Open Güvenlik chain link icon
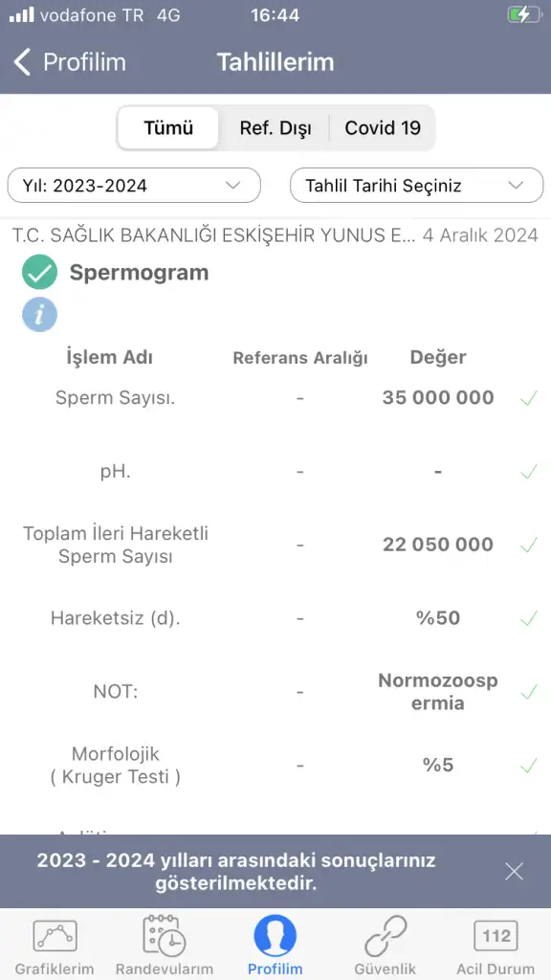The image size is (551, 980). [386, 936]
